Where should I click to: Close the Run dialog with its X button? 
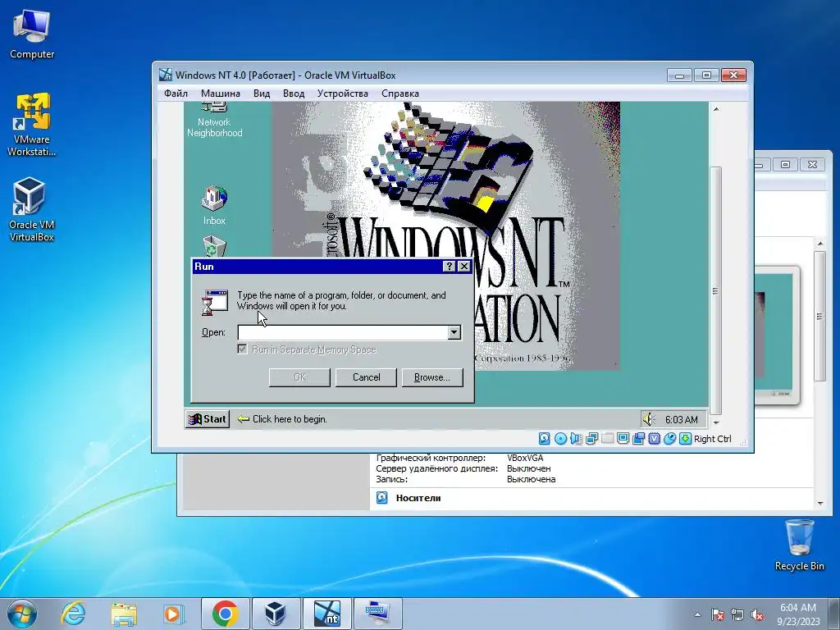coord(464,267)
